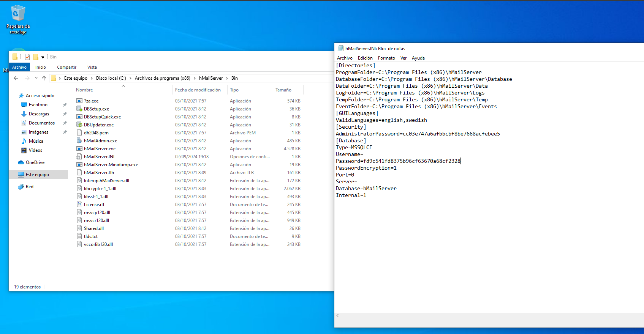Image resolution: width=644 pixels, height=334 pixels.
Task: Sort files by Nombre column header
Action: [x=84, y=90]
